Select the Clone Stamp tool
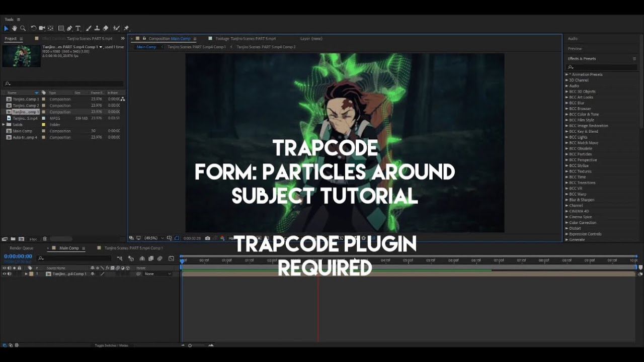The width and height of the screenshot is (644, 362). pyautogui.click(x=97, y=28)
